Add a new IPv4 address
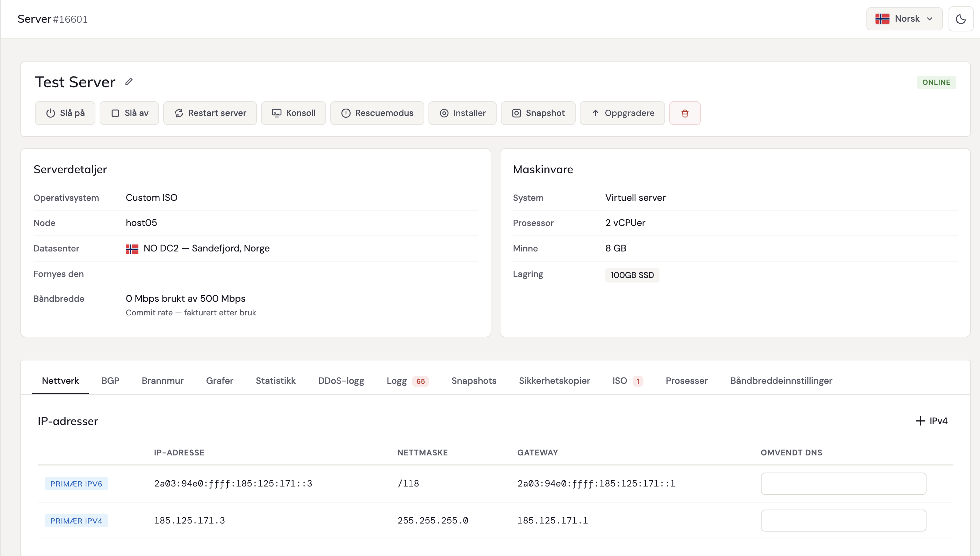 coord(931,421)
